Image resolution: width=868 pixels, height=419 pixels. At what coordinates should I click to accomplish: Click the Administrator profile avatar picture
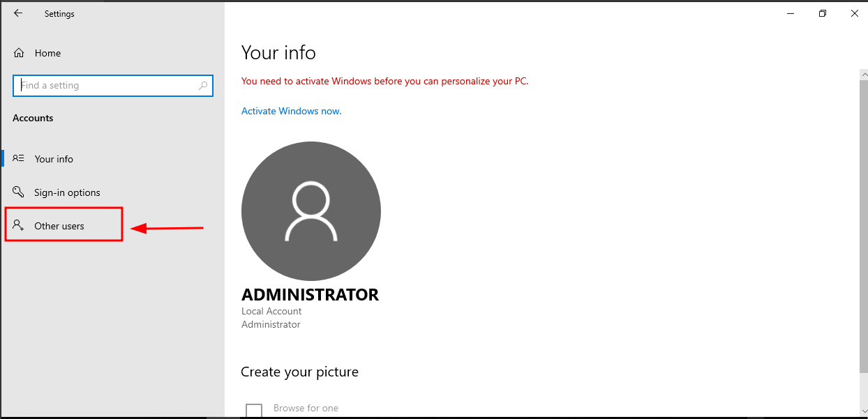tap(311, 211)
